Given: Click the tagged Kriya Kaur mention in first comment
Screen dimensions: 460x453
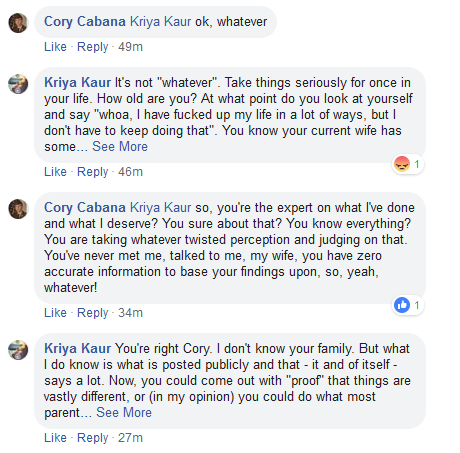Looking at the screenshot, I should coord(160,22).
